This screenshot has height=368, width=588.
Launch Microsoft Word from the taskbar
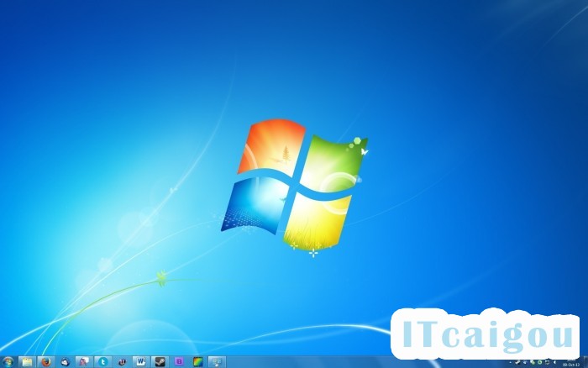[x=141, y=362]
